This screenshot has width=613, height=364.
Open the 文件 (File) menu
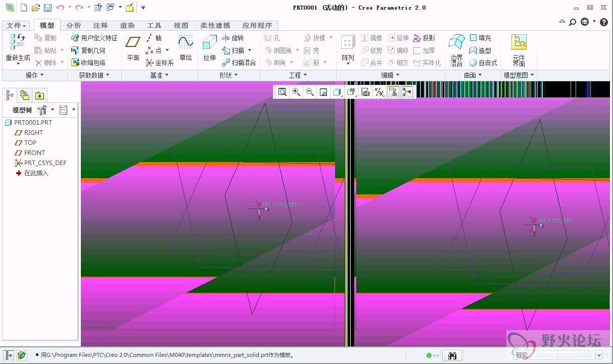point(16,25)
